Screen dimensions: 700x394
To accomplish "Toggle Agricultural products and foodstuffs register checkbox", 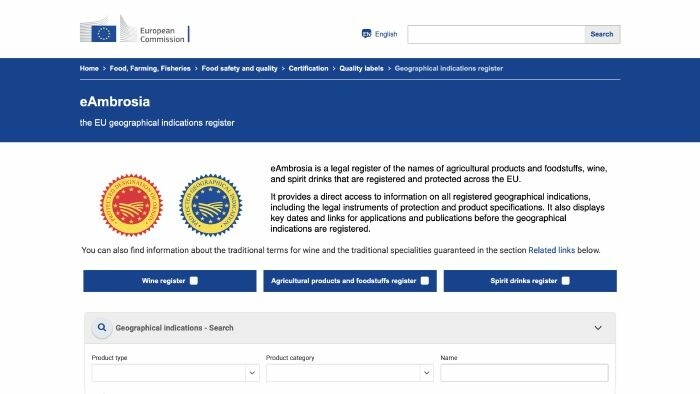I will click(x=425, y=281).
